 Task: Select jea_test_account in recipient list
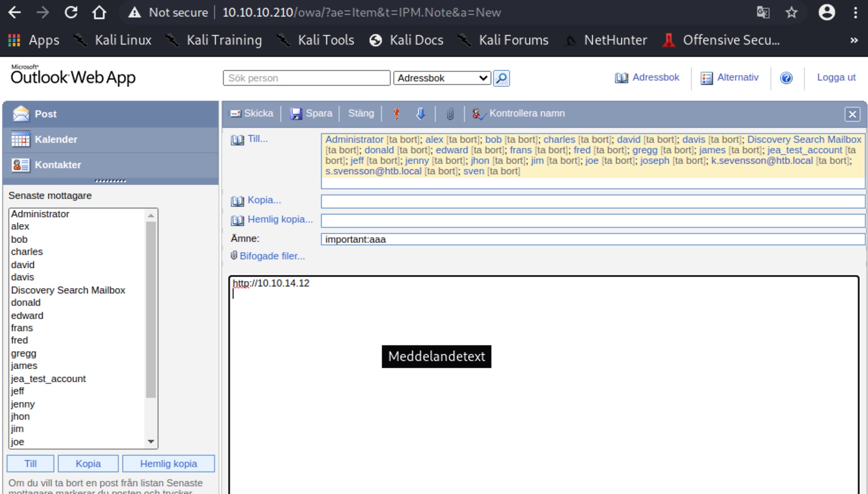pos(49,379)
